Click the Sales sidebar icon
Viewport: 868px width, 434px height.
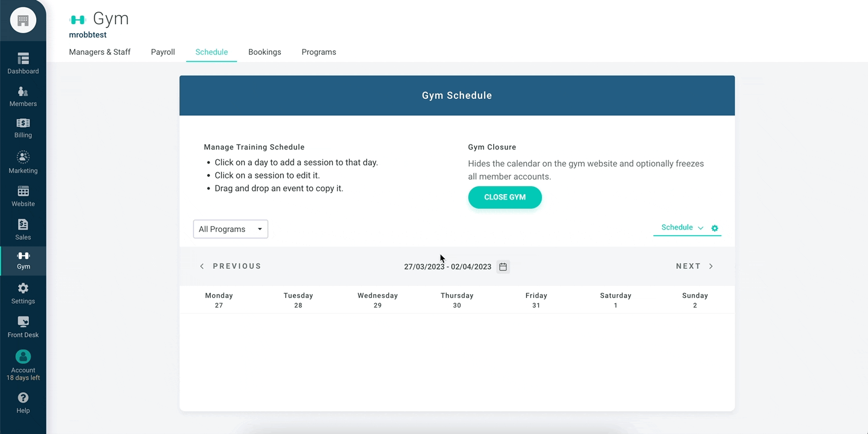pos(23,225)
